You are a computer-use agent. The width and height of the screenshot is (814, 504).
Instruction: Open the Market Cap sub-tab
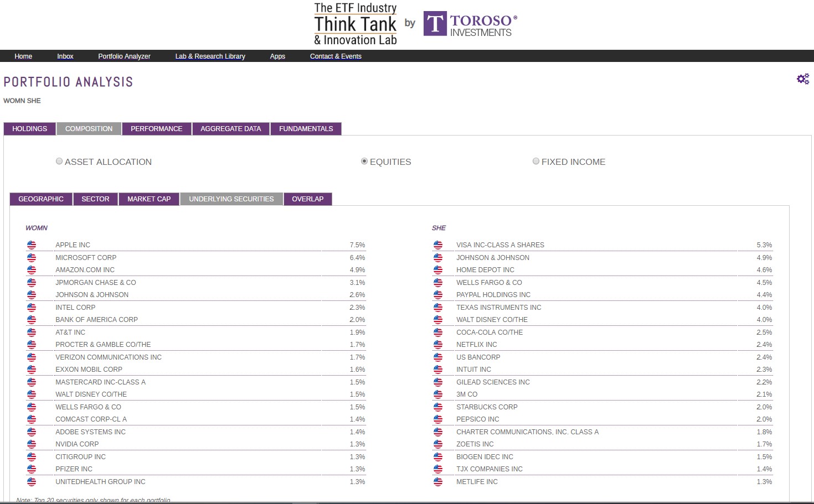click(x=149, y=199)
